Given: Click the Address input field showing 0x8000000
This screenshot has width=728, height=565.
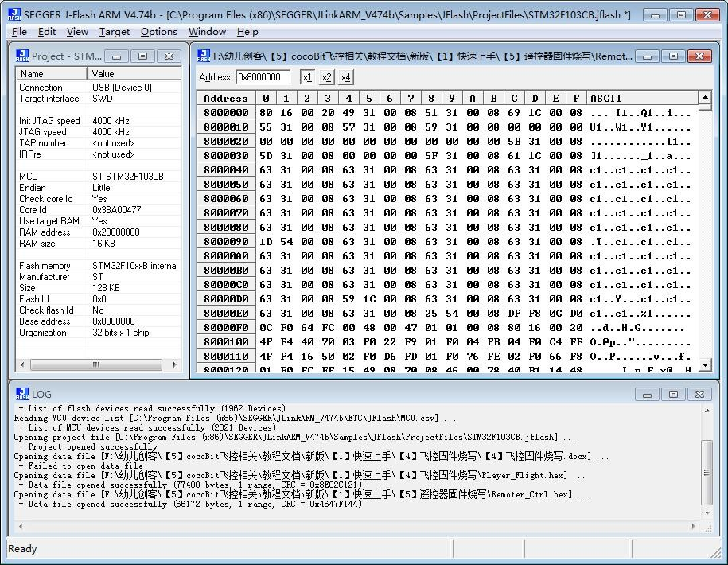Looking at the screenshot, I should (263, 77).
